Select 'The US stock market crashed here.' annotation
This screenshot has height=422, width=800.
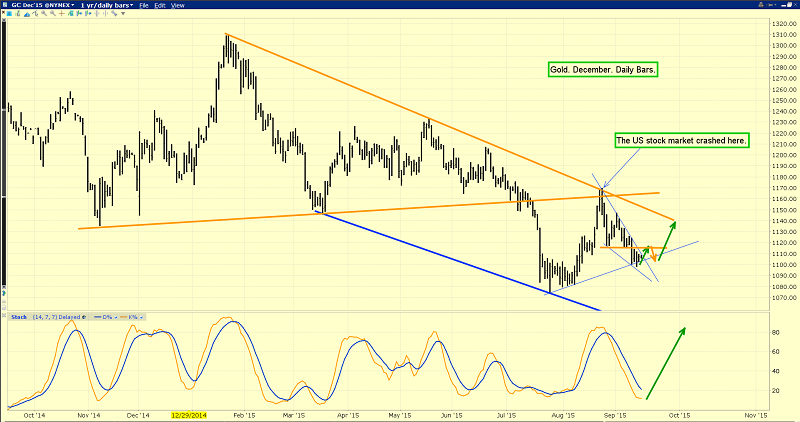tap(680, 142)
